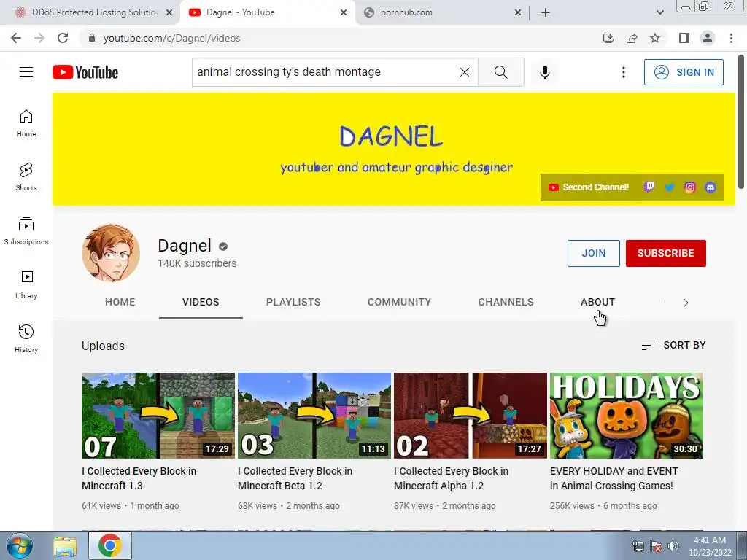Image resolution: width=747 pixels, height=560 pixels.
Task: Expand more channel tabs with the right chevron
Action: pyautogui.click(x=686, y=303)
